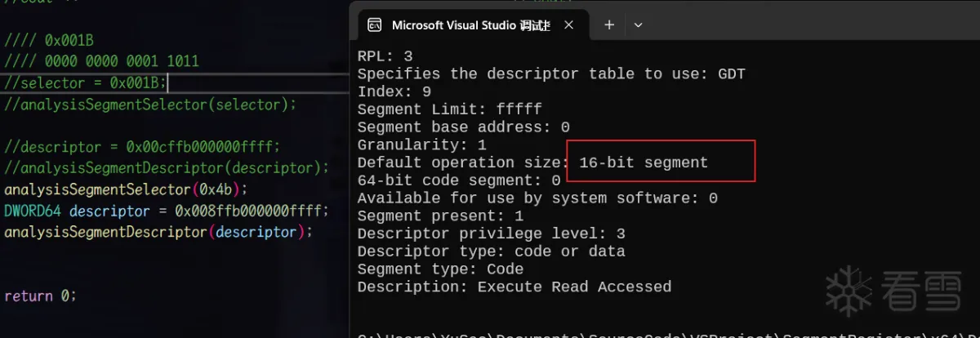Click the 'Description: Execute Read Accessed' output line
This screenshot has width=980, height=338.
point(514,287)
